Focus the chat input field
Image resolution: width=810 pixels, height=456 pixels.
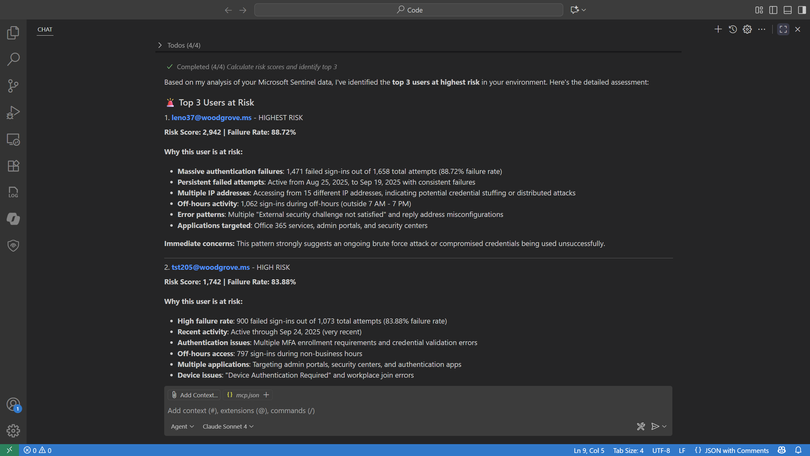[418, 411]
